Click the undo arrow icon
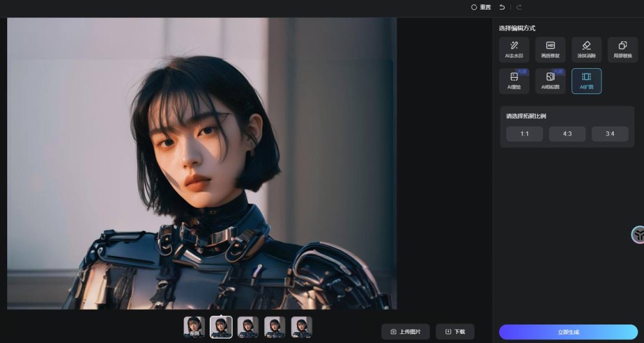Viewport: 644px width, 343px height. (502, 7)
